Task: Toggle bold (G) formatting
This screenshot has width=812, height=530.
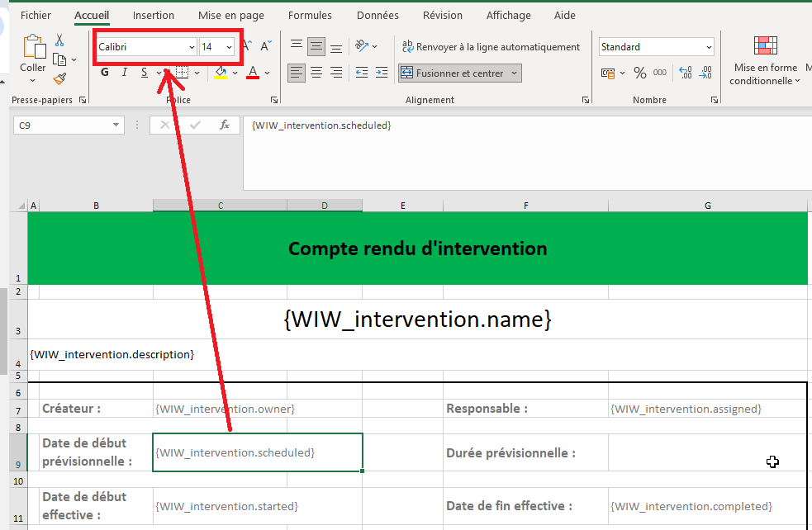Action: [x=105, y=73]
